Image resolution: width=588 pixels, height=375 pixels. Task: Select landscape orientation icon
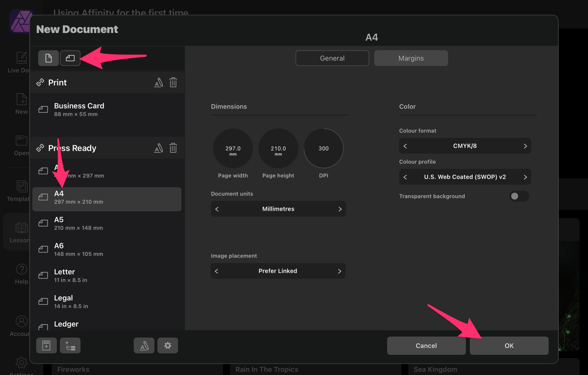pyautogui.click(x=70, y=58)
